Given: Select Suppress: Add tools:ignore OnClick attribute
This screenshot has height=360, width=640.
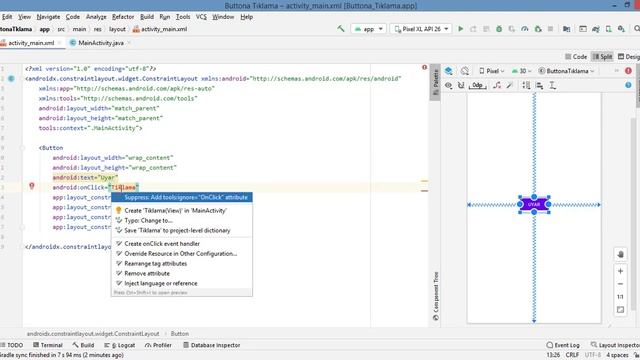Looking at the screenshot, I should coord(182,197).
